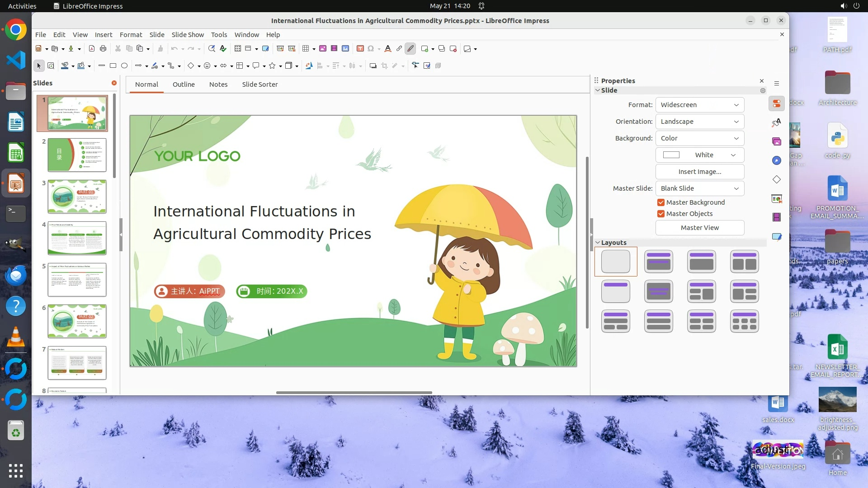Uncheck the Master Background checkbox

pos(661,202)
